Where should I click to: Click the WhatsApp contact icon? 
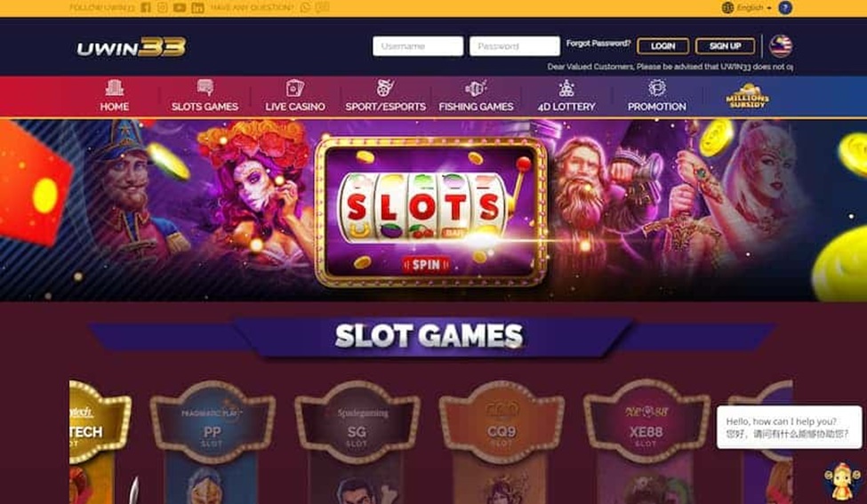click(305, 8)
